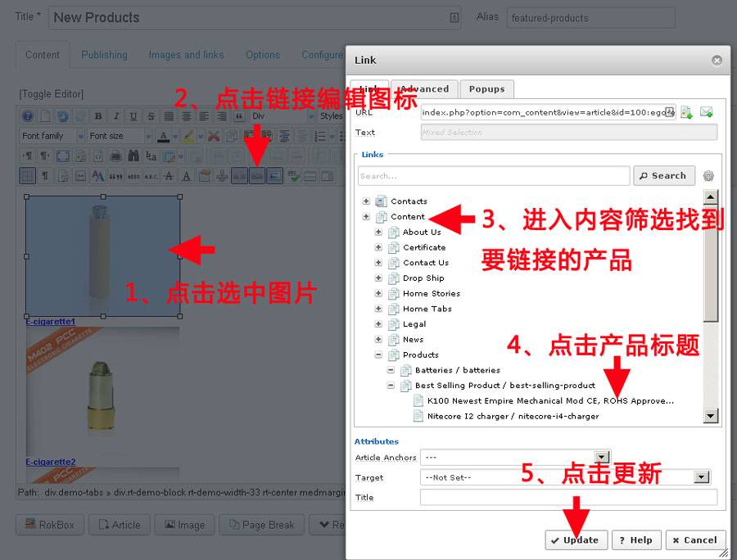Switch to the Publishing tab
Screen dimensions: 737x560
(x=104, y=55)
